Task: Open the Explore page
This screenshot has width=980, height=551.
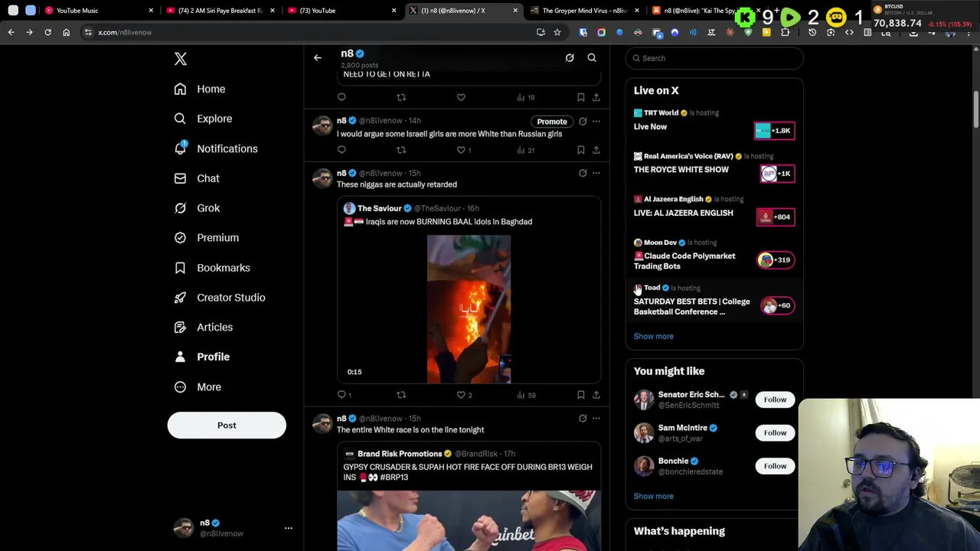Action: click(204, 119)
